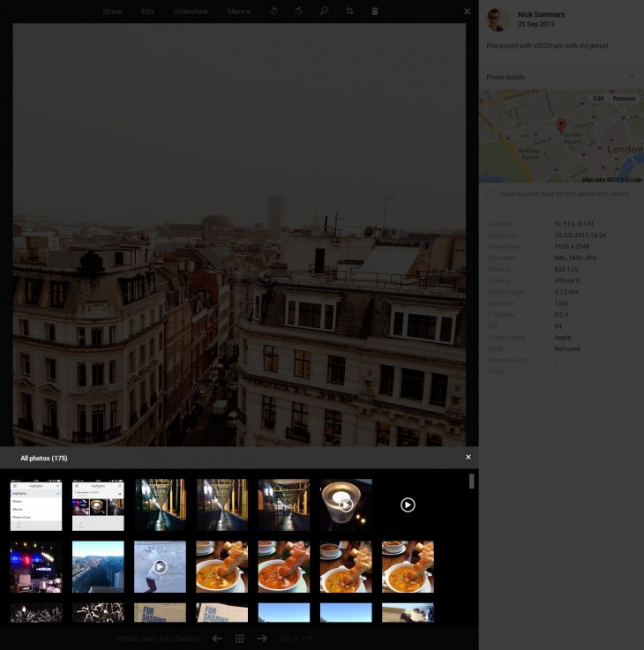Rotate the photo right
The image size is (644, 650).
298,11
